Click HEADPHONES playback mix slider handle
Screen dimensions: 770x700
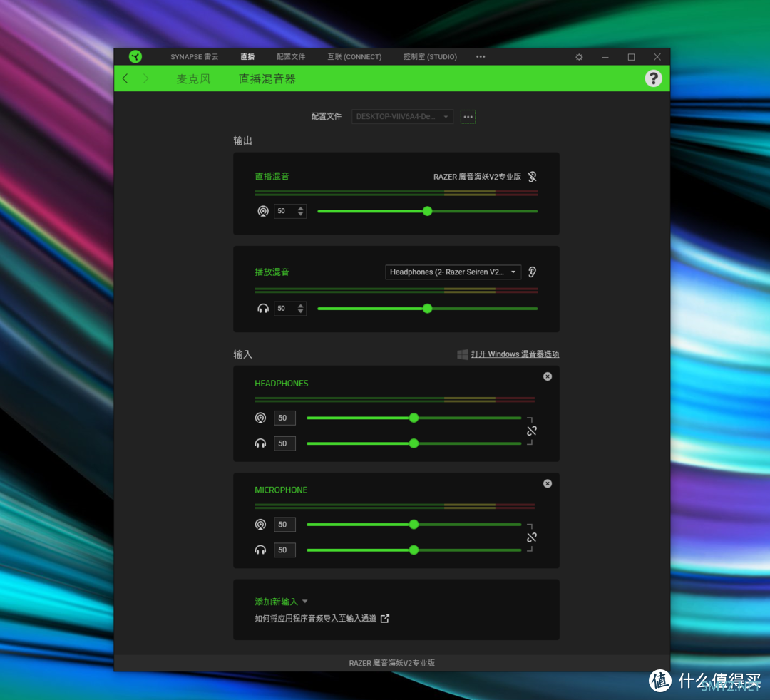(x=414, y=443)
